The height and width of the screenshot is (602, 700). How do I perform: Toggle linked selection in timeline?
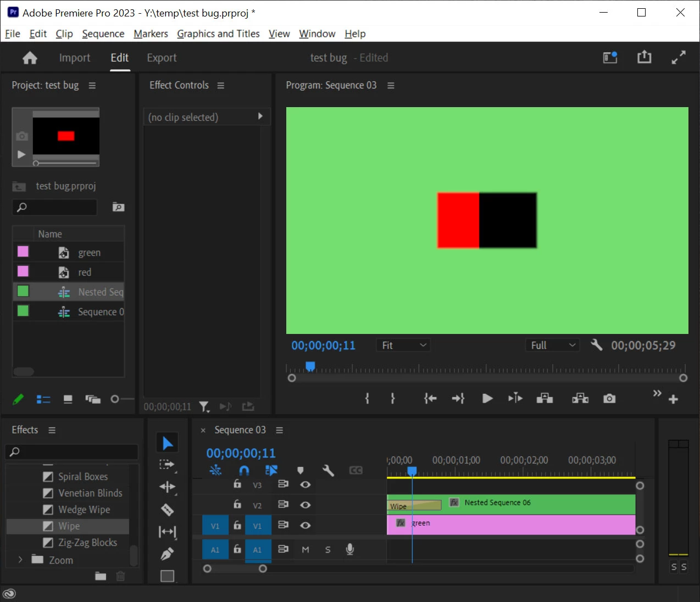coord(271,470)
